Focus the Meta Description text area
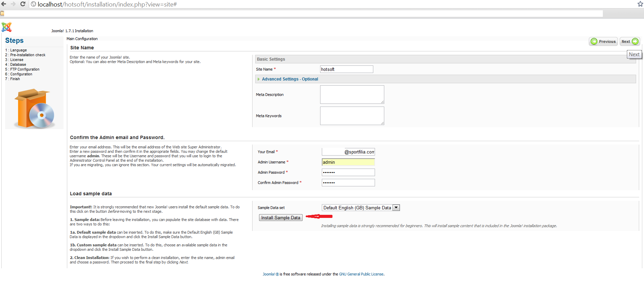644x283 pixels. (x=352, y=95)
